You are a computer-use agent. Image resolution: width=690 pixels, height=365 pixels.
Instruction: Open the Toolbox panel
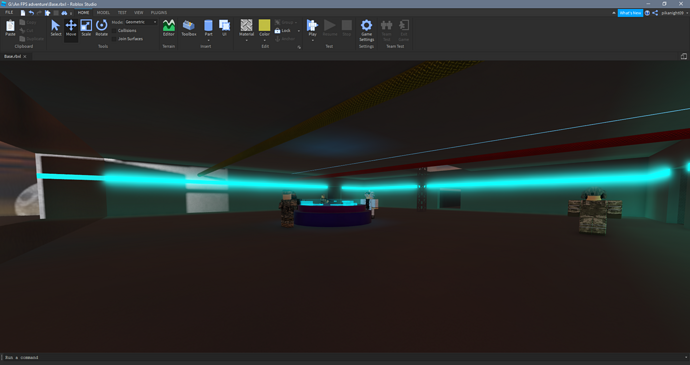tap(189, 28)
